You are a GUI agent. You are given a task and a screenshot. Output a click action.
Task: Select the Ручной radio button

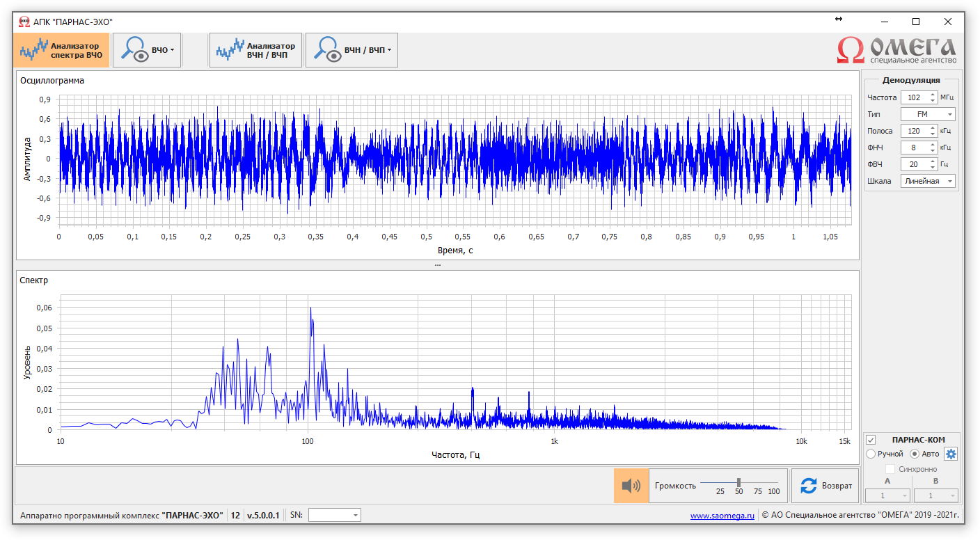coord(871,454)
